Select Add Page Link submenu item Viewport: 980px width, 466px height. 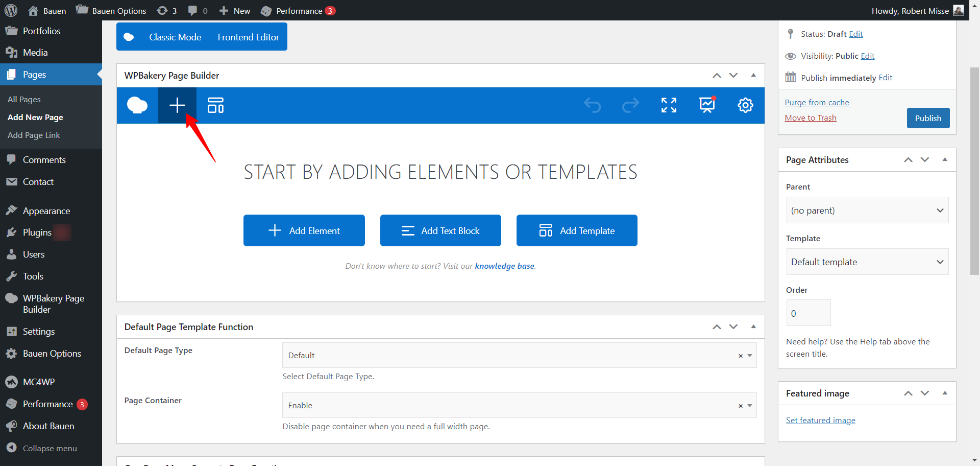tap(34, 135)
